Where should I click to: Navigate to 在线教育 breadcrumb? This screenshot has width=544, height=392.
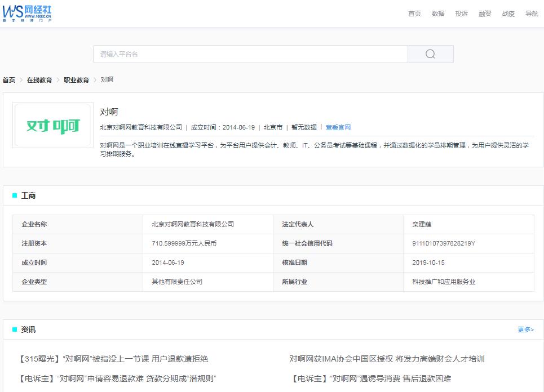39,80
